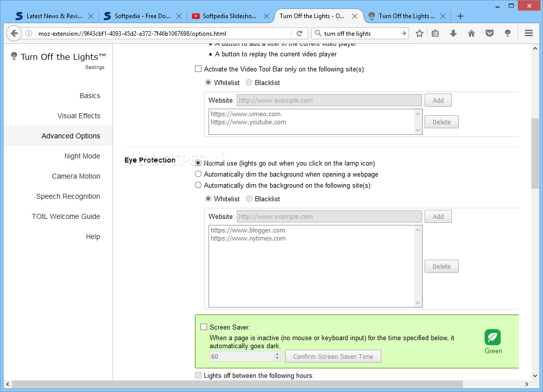The height and width of the screenshot is (392, 543).
Task: Open the Visual Effects settings section
Action: 79,116
